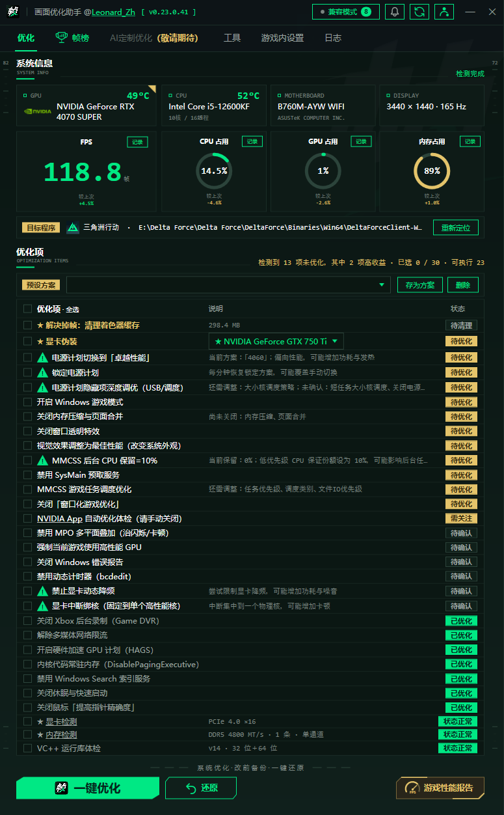
Task: Check 开启 Windows 游戏模式
Action: (27, 402)
